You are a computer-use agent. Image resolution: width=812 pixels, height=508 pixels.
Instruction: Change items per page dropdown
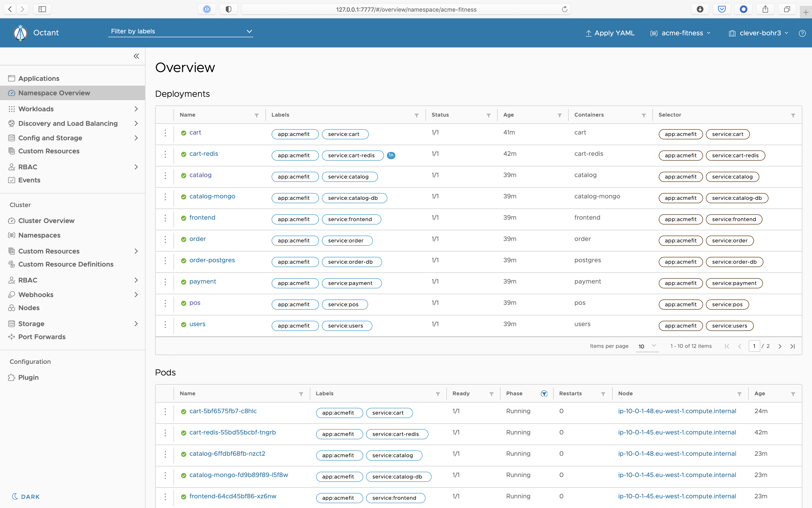[647, 346]
